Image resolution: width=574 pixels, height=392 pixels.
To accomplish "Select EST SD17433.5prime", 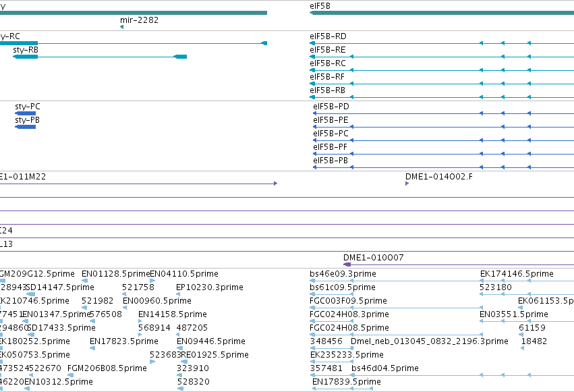I will pyautogui.click(x=61, y=328).
